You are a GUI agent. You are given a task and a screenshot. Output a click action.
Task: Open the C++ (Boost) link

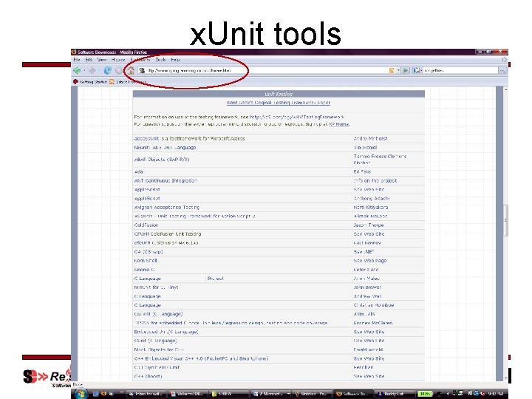point(148,376)
